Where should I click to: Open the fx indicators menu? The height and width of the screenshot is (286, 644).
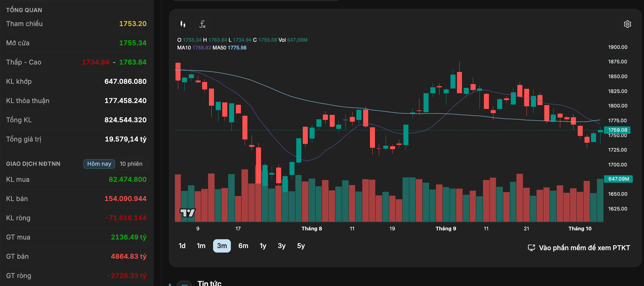(202, 24)
